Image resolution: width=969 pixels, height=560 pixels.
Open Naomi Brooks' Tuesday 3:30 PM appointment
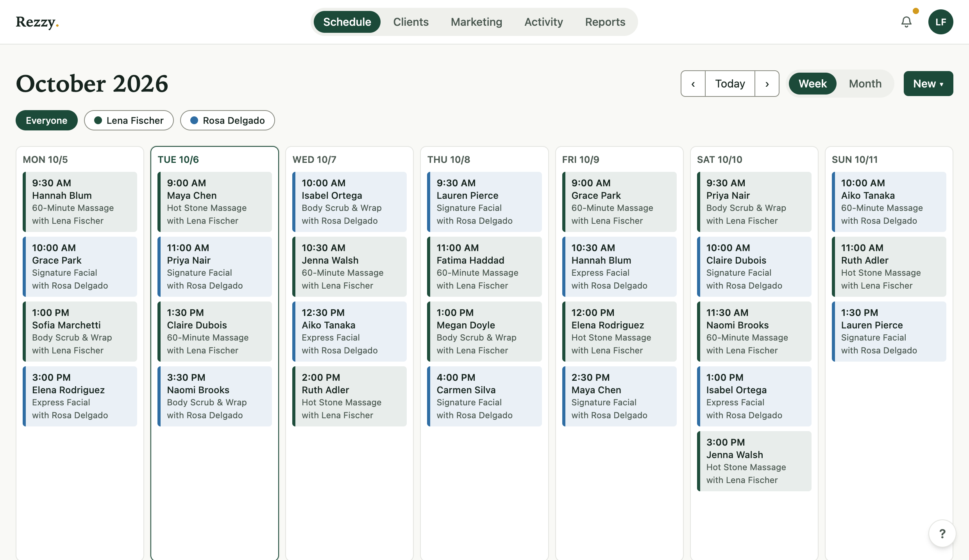(215, 396)
